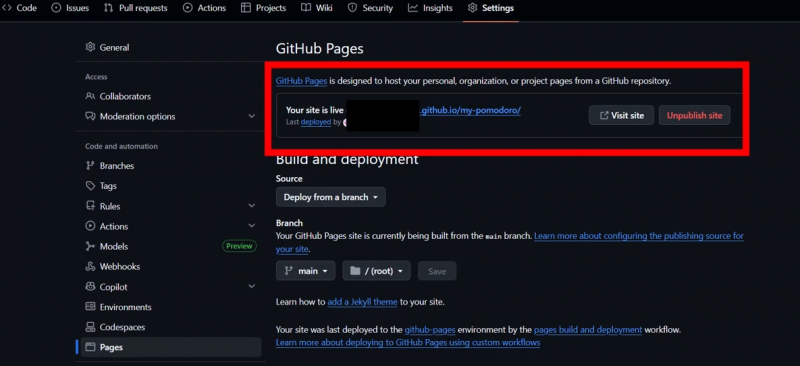Open the GitHub Pages documentation link
800x366 pixels.
[302, 81]
